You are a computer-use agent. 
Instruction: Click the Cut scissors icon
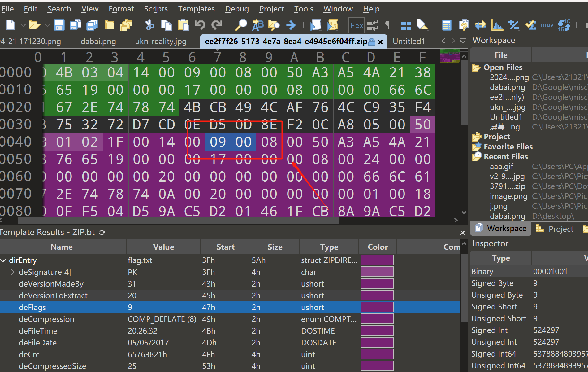[x=150, y=25]
